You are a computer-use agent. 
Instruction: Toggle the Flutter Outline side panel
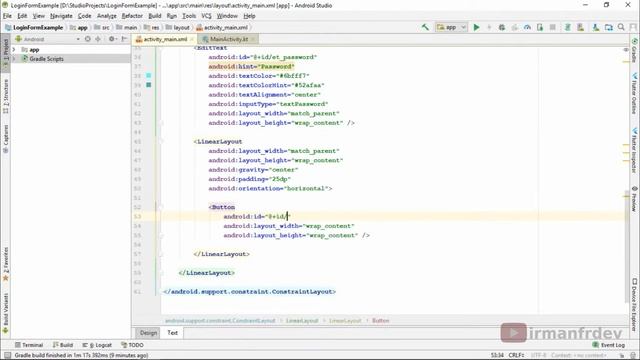point(634,93)
